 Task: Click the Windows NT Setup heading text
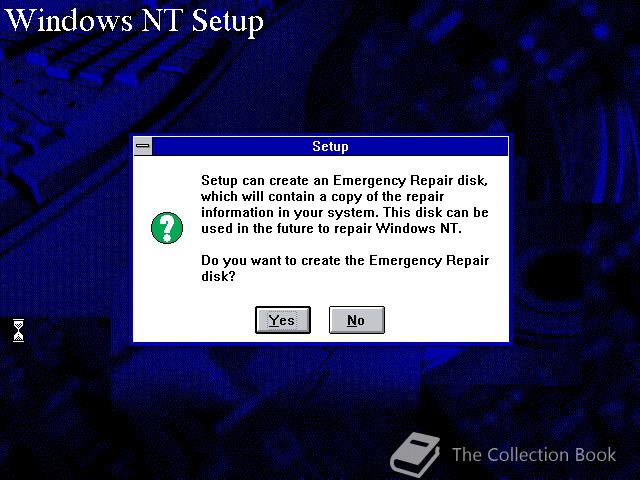[135, 20]
